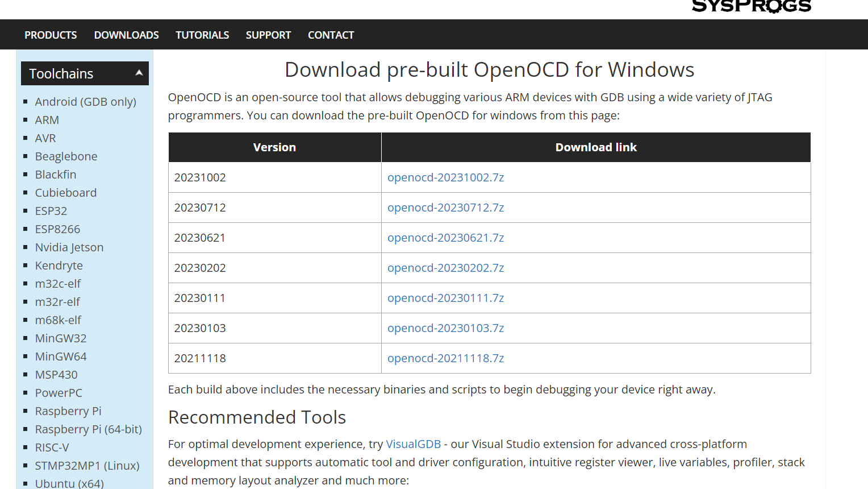This screenshot has width=868, height=489.
Task: Select the ESP32 toolchain
Action: click(51, 210)
